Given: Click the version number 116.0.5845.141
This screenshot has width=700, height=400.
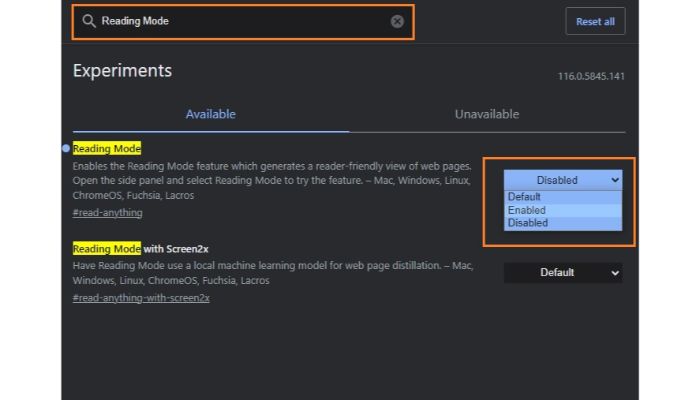Looking at the screenshot, I should [591, 76].
